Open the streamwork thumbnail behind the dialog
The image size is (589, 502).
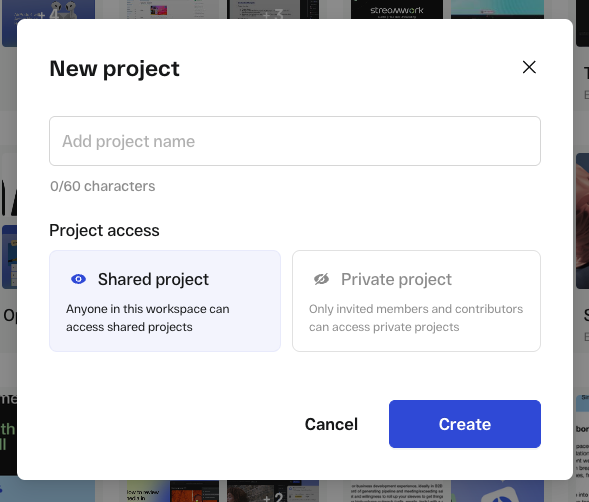[x=397, y=9]
